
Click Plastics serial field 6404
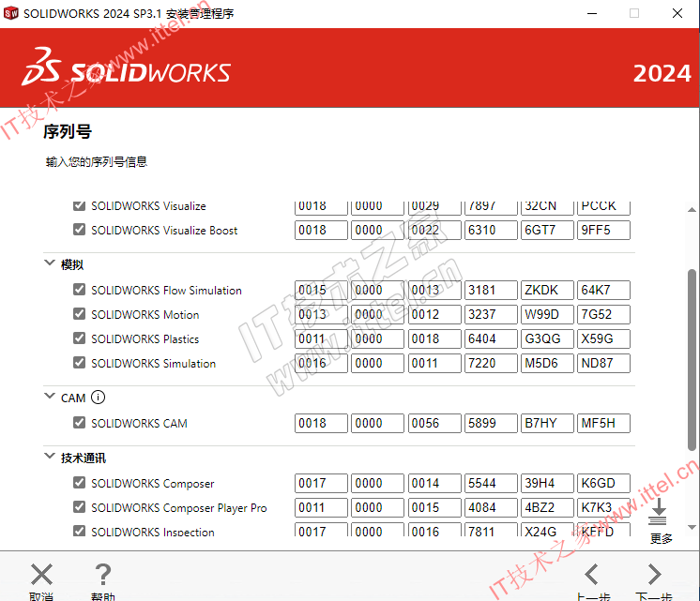tap(491, 339)
